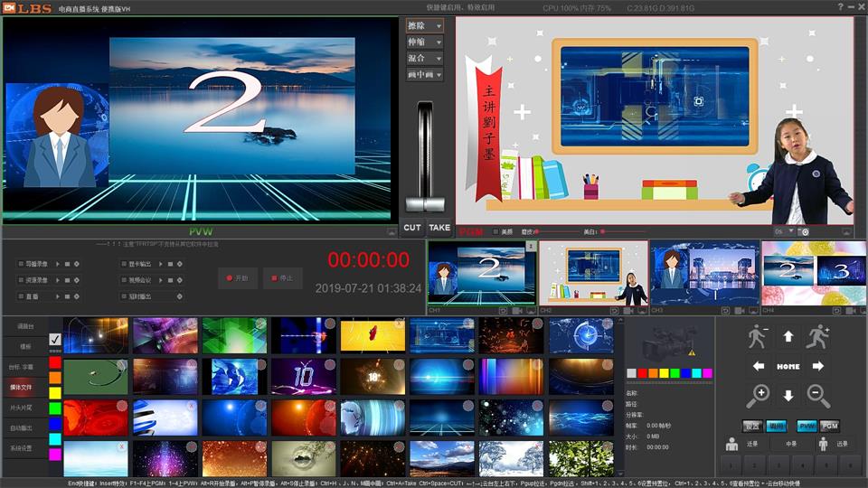Screen dimensions: 868x488
Task: Click the TAKE button
Action: point(439,228)
